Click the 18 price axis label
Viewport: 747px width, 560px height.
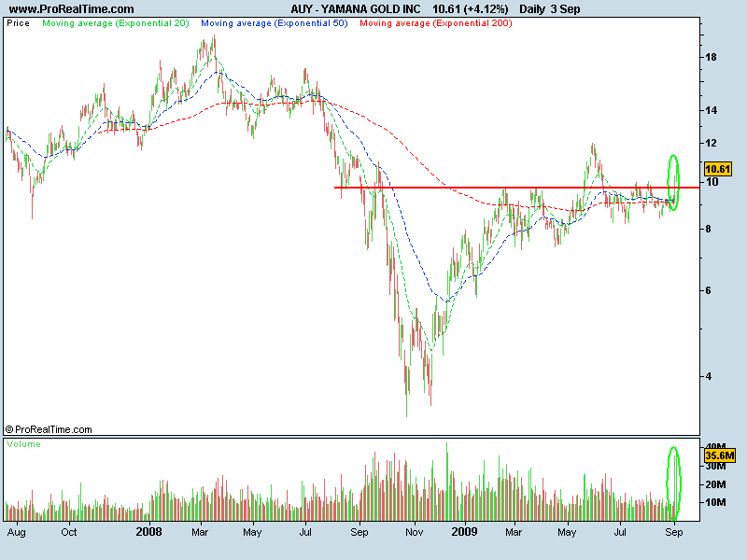(711, 57)
